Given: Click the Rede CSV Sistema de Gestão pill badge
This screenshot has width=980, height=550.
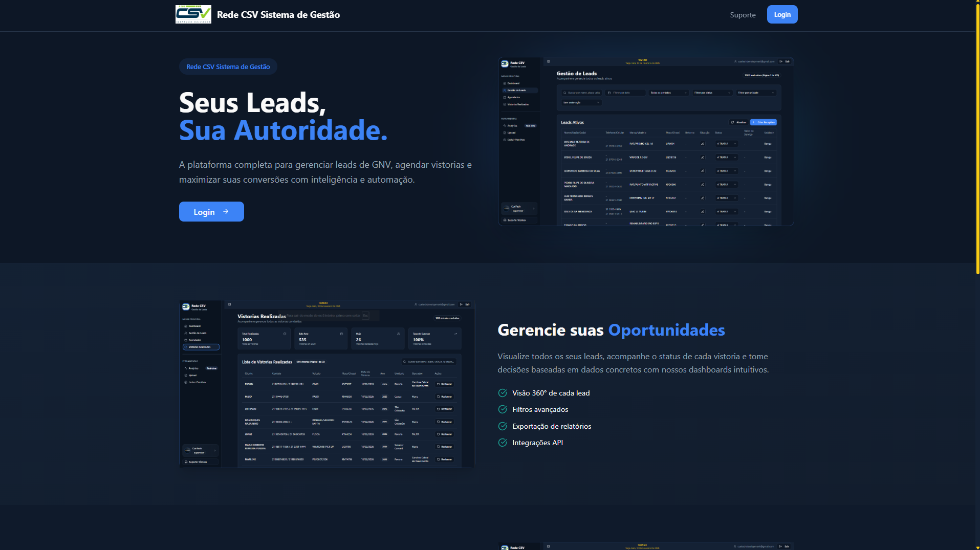Looking at the screenshot, I should [228, 67].
